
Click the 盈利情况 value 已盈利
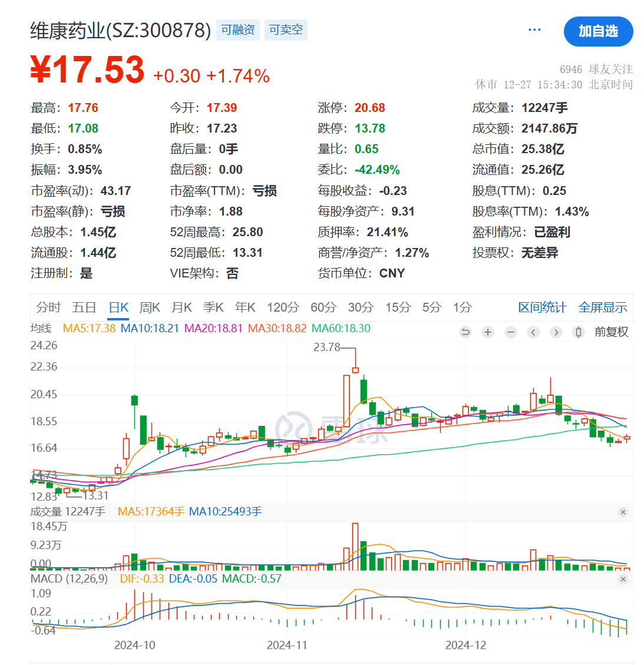pos(552,233)
